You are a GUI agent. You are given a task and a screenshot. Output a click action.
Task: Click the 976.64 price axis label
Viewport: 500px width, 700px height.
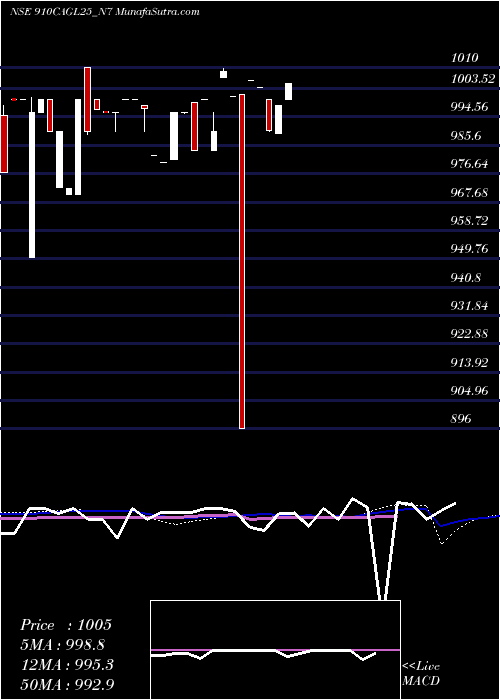point(469,164)
